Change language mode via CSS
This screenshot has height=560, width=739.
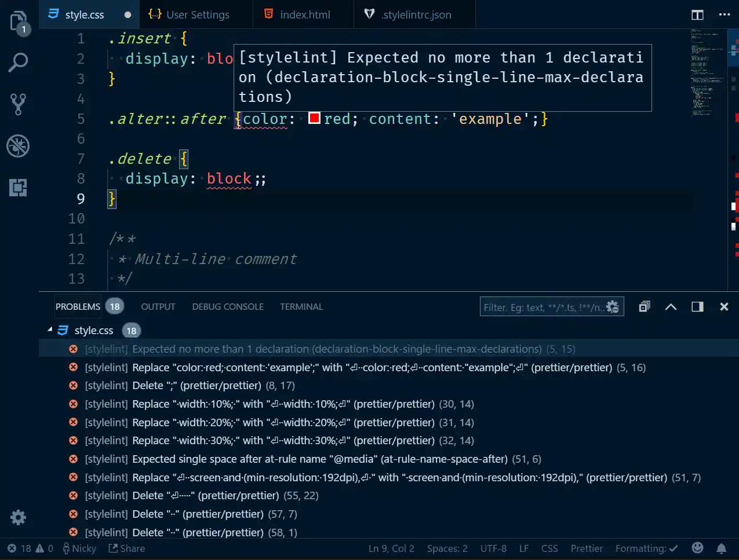click(549, 548)
